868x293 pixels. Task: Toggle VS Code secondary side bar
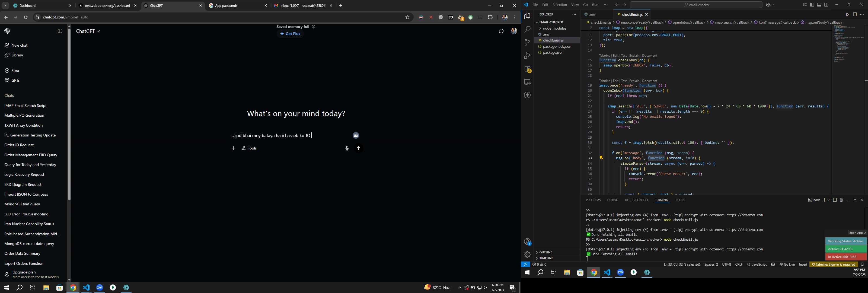(x=826, y=5)
